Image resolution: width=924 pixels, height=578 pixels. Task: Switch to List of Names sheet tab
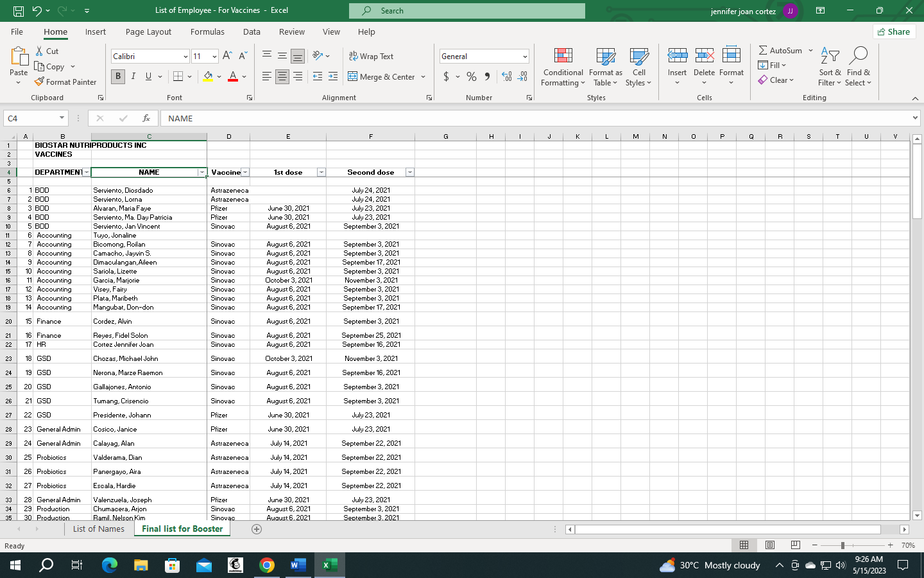tap(99, 529)
